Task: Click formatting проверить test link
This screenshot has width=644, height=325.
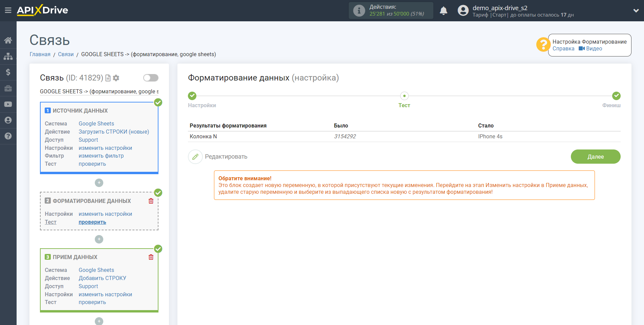Action: (92, 222)
